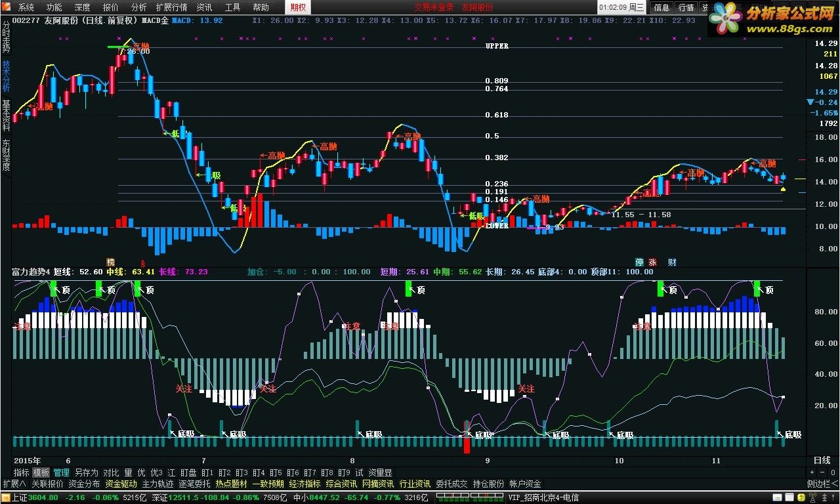Open the 系统 menu
This screenshot has height=504, width=840.
click(26, 7)
